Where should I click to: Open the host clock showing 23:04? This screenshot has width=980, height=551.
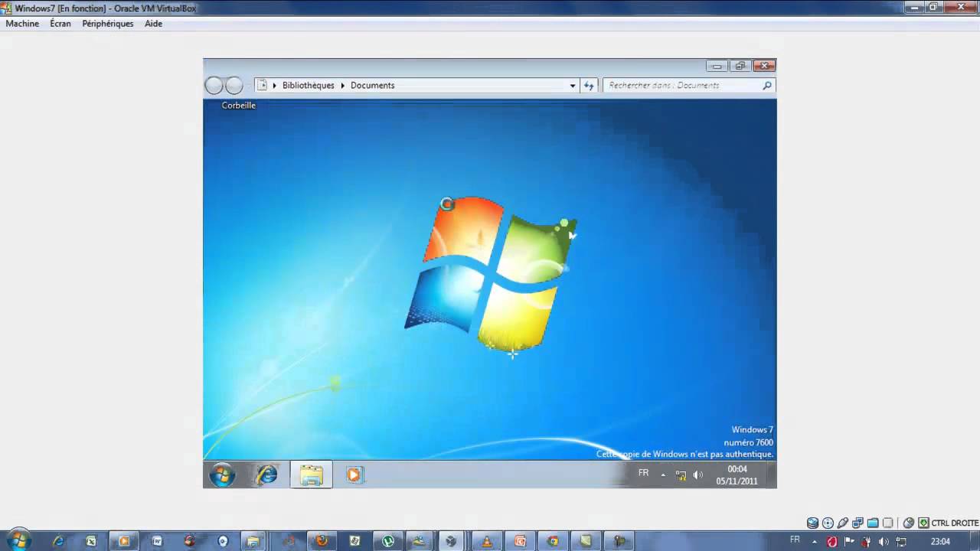click(940, 541)
